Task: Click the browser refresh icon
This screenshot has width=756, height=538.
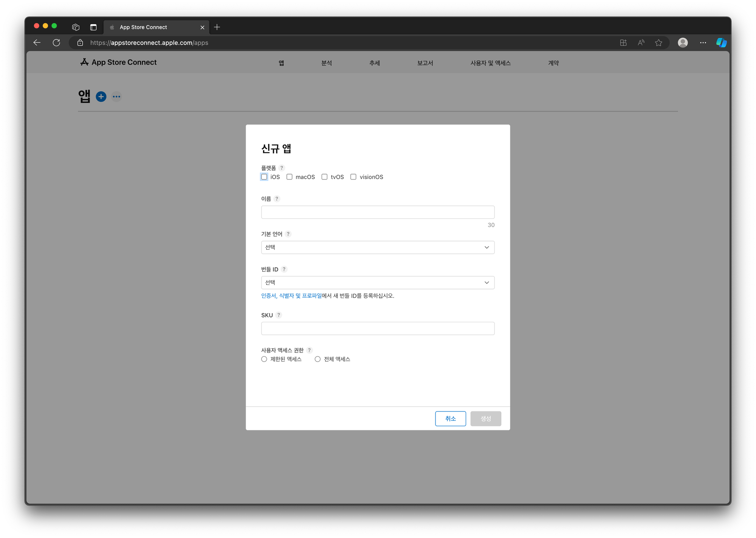Action: pos(56,43)
